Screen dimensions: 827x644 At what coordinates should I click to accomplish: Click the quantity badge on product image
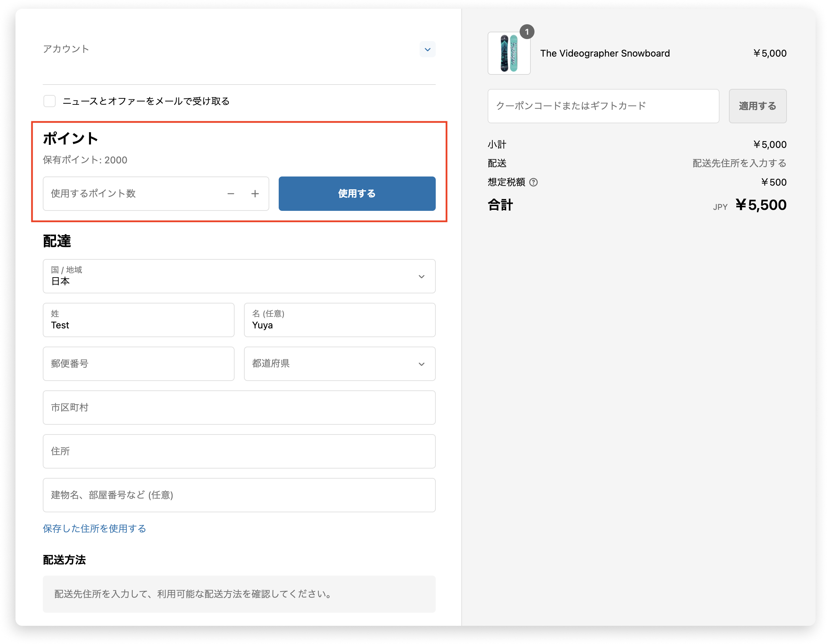coord(527,32)
